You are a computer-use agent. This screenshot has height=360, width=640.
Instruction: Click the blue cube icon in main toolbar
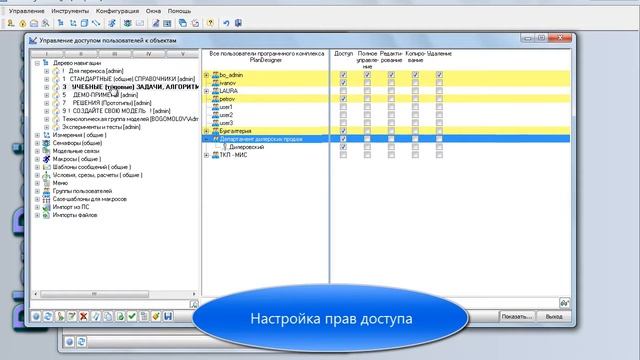pyautogui.click(x=84, y=23)
